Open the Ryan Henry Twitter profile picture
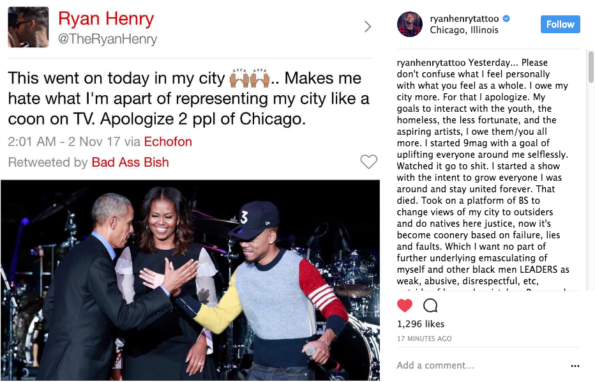The image size is (595, 382). coord(28,27)
